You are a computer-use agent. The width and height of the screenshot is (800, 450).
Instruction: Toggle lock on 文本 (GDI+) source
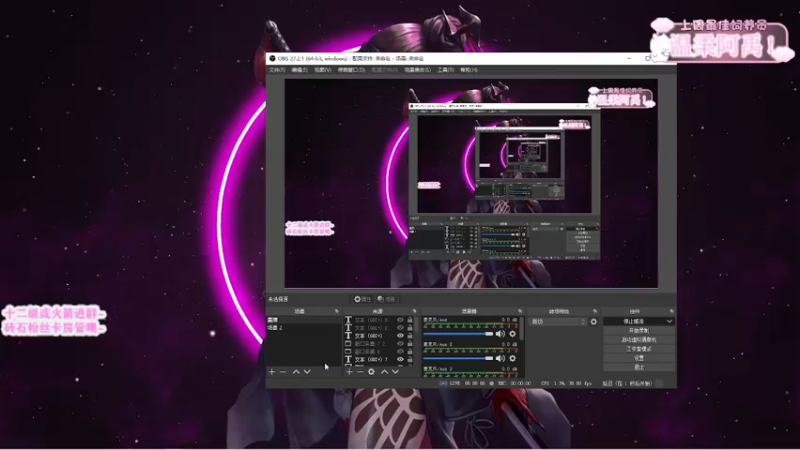pos(410,336)
